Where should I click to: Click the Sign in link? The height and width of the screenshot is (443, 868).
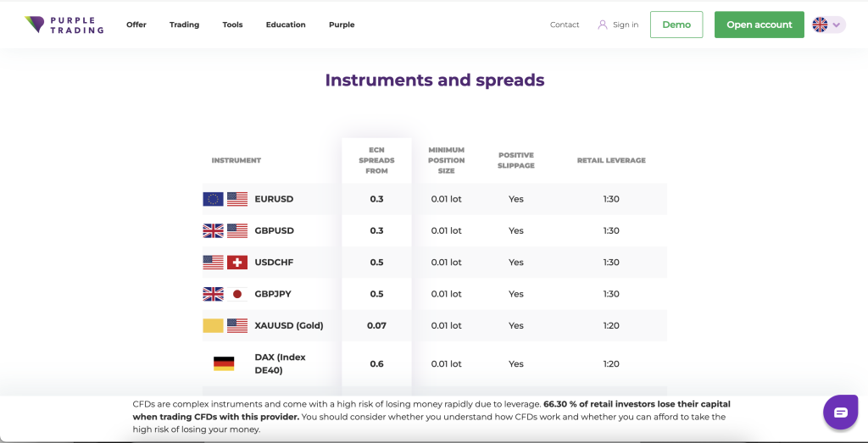[626, 25]
